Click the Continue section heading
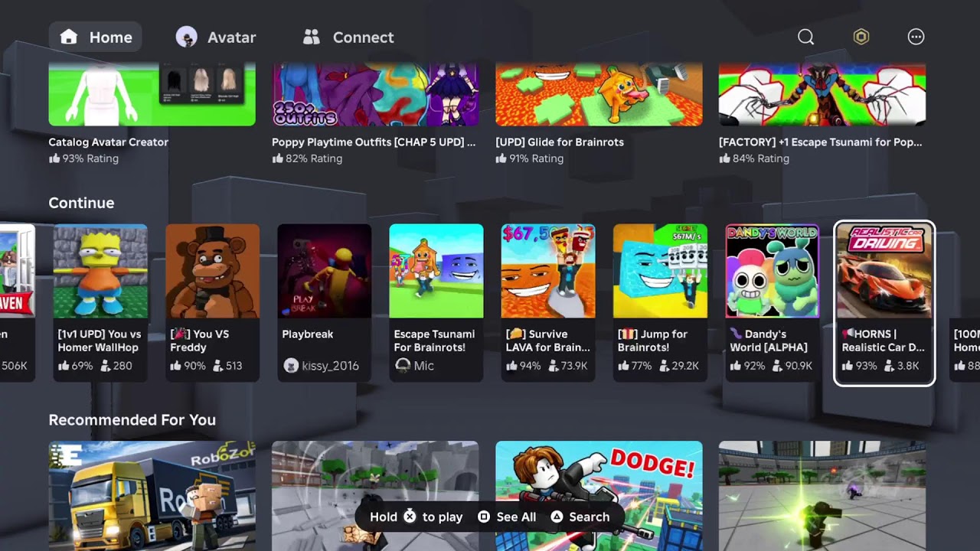 click(x=81, y=203)
